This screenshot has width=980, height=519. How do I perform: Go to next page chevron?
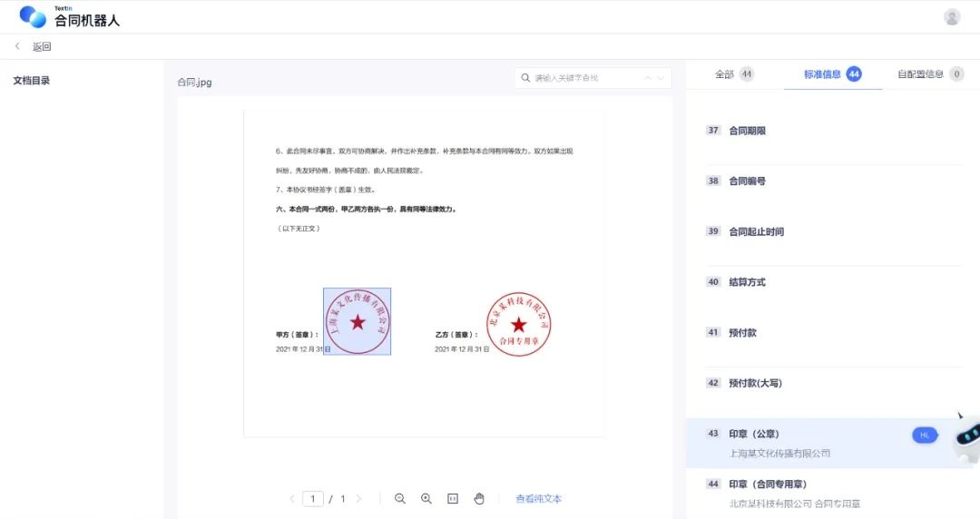coord(358,499)
